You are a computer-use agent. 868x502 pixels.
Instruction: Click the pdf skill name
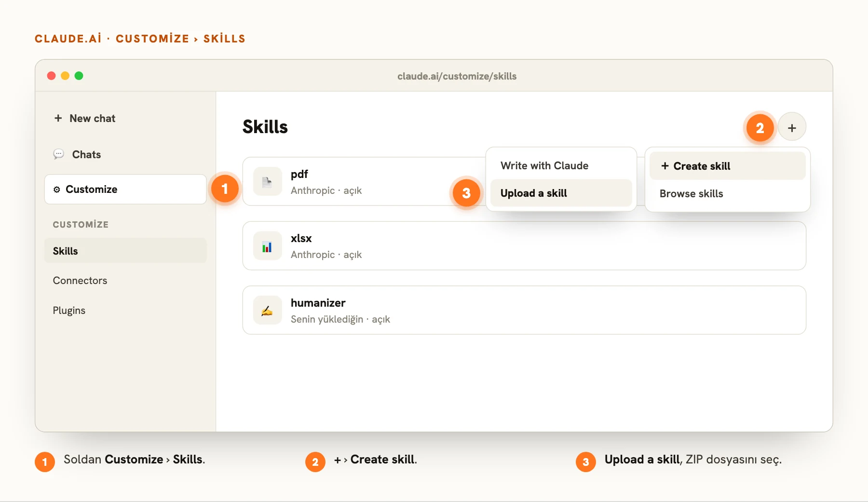tap(299, 174)
